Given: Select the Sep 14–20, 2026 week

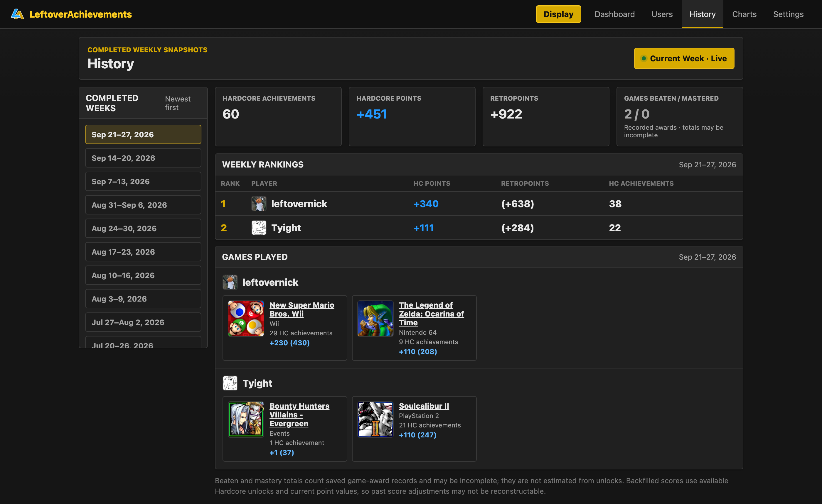Looking at the screenshot, I should (143, 158).
